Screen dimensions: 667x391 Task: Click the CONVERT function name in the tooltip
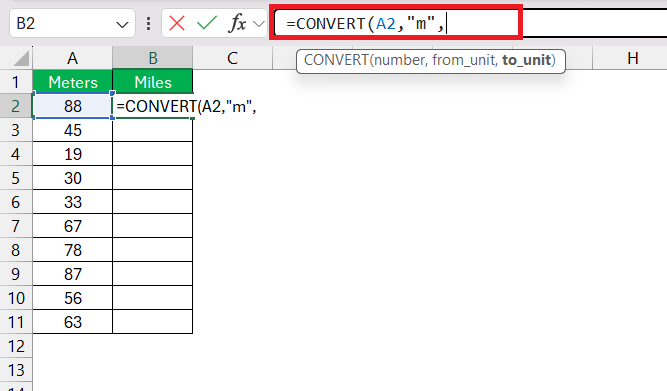click(336, 60)
